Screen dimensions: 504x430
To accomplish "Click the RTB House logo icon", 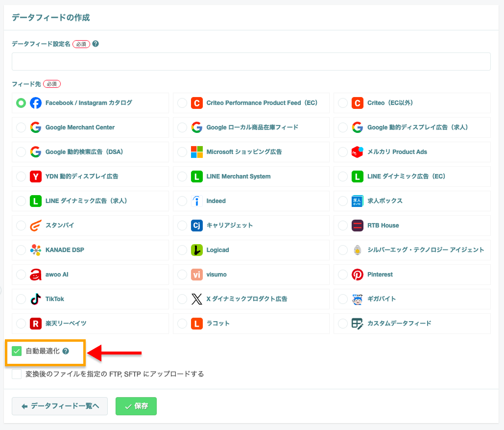I will [358, 226].
